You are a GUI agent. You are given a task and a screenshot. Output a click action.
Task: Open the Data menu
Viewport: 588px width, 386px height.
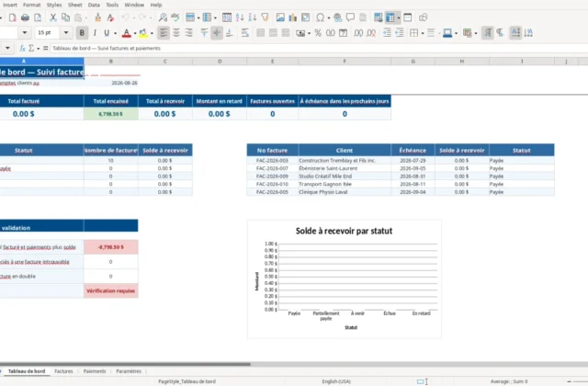pos(94,5)
